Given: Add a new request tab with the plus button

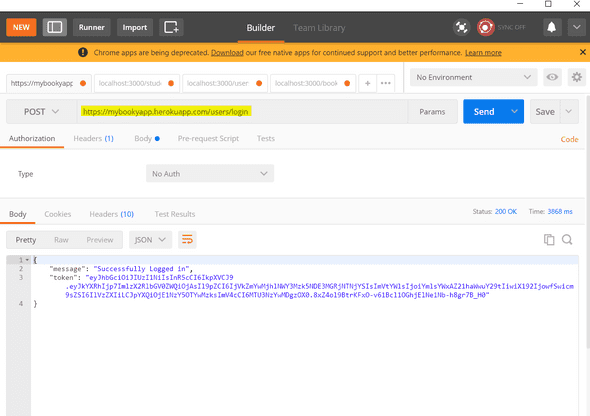Looking at the screenshot, I should tap(368, 83).
